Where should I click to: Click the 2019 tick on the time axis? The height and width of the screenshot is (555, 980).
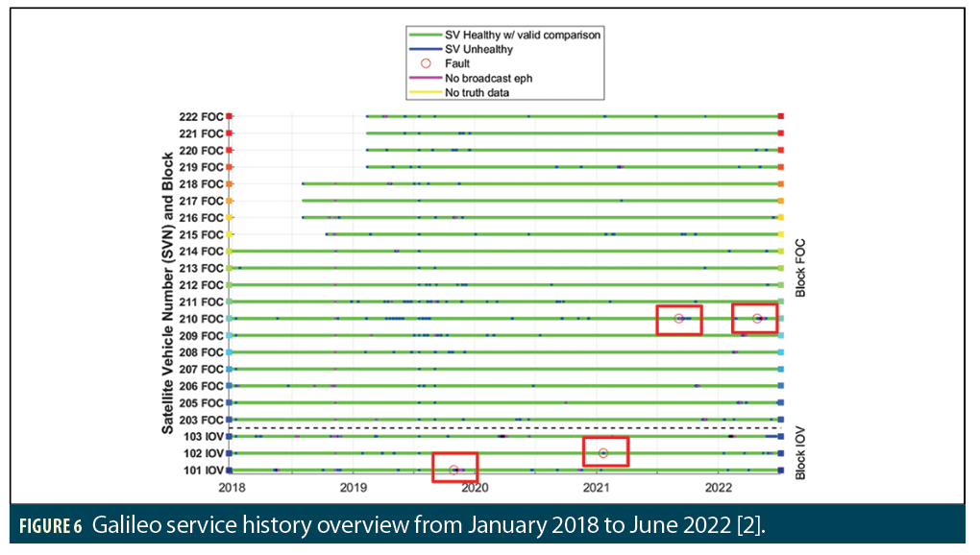point(353,487)
